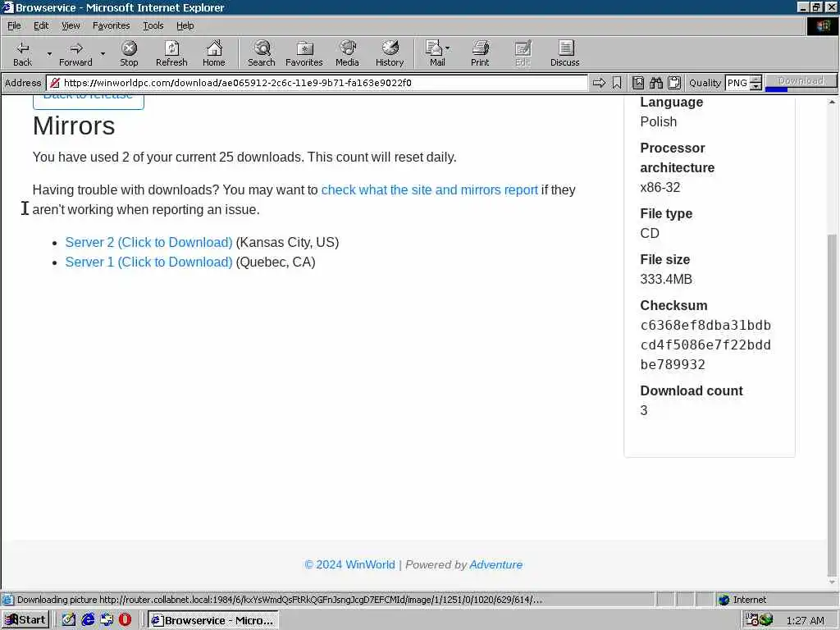Click the Mirrors heading
The image size is (840, 630).
[x=74, y=126]
